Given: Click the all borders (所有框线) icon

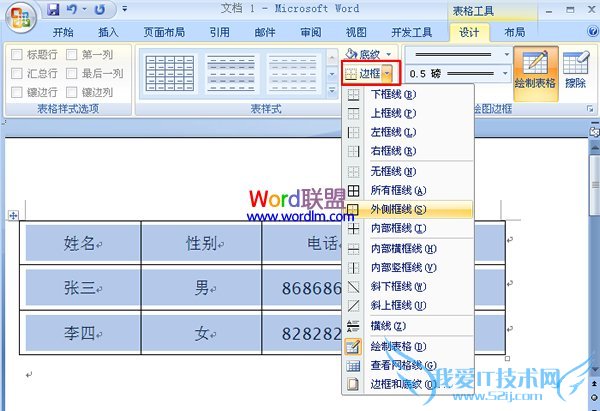Looking at the screenshot, I should pyautogui.click(x=354, y=191).
